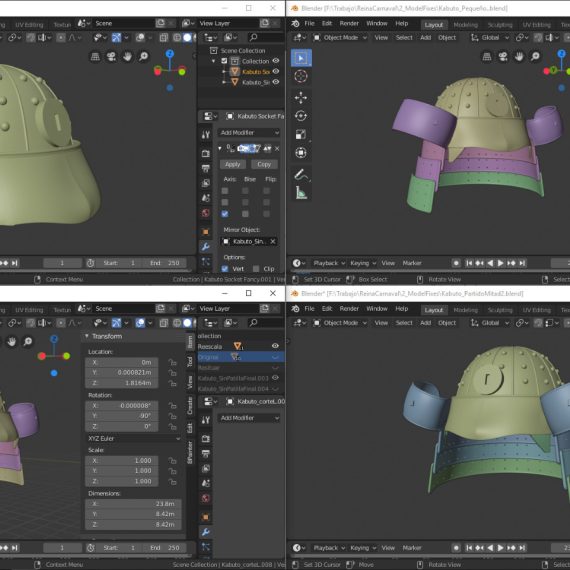Open the Object properties tab beside Kabuto Socket properties
Viewport: 570px width, 570px height.
pos(205,232)
